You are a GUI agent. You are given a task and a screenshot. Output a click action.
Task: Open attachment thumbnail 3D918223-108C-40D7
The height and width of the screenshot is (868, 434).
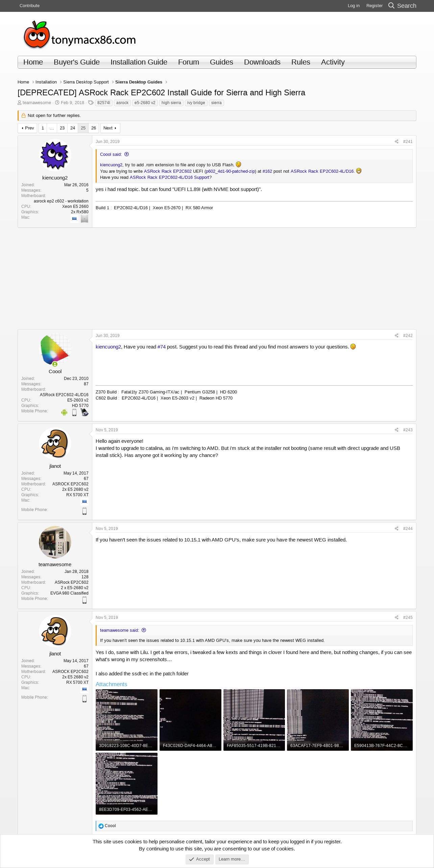pos(126,720)
